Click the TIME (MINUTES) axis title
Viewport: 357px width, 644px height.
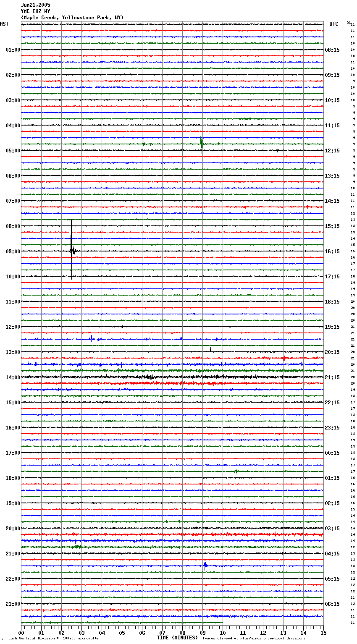tap(177, 638)
